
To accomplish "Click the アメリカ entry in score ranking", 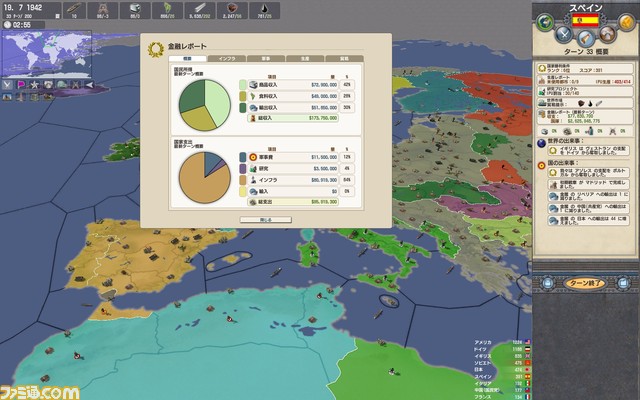I will coord(502,342).
